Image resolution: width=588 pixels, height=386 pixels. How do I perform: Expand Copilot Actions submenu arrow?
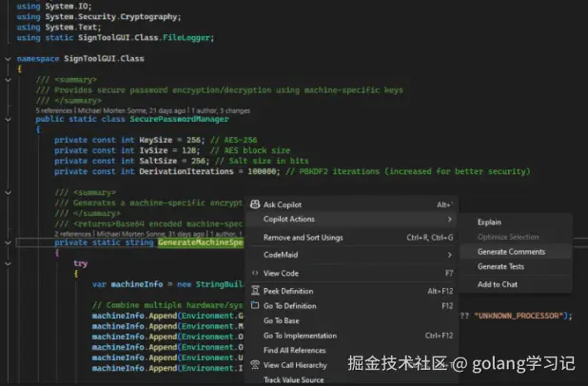point(449,220)
